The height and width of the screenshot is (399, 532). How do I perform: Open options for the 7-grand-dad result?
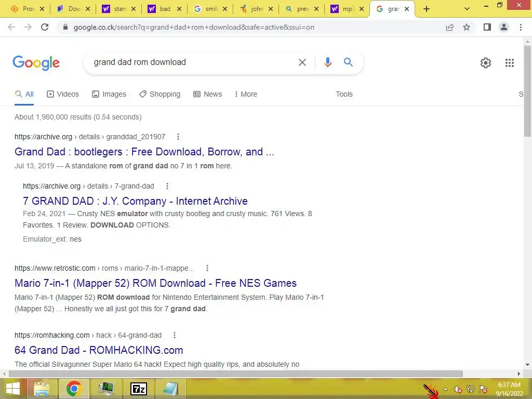[x=167, y=186]
